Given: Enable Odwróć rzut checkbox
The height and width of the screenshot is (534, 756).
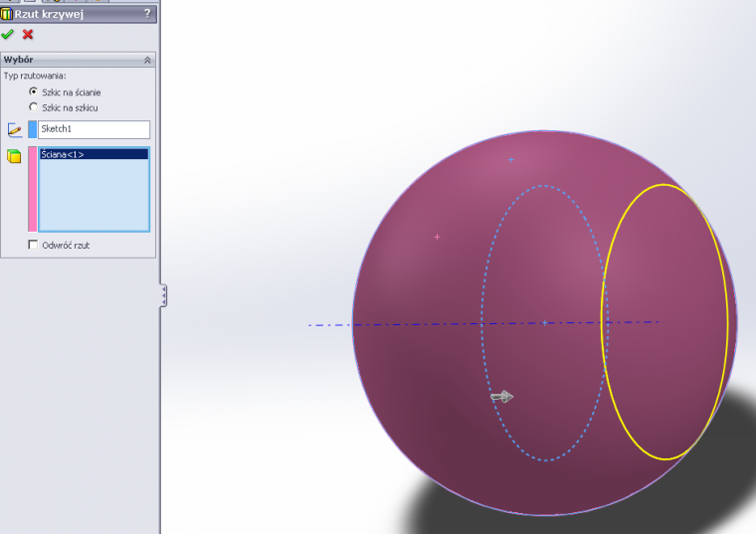Looking at the screenshot, I should [x=33, y=245].
